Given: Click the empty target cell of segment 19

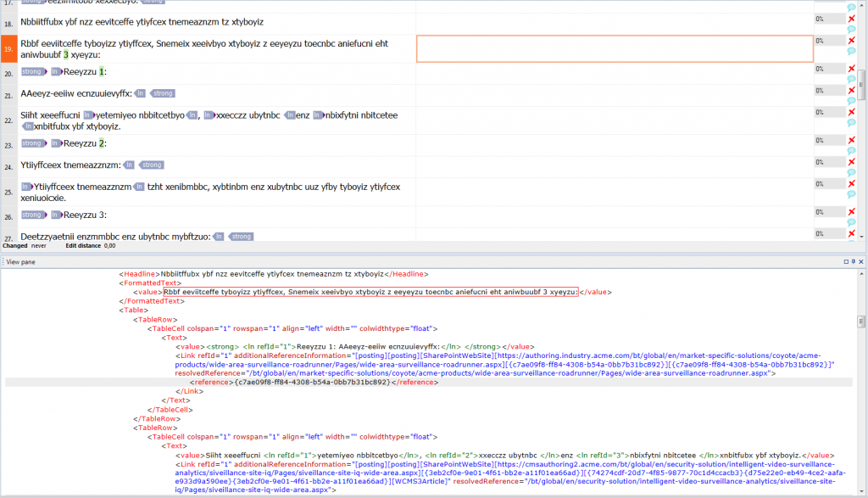Looking at the screenshot, I should 615,49.
